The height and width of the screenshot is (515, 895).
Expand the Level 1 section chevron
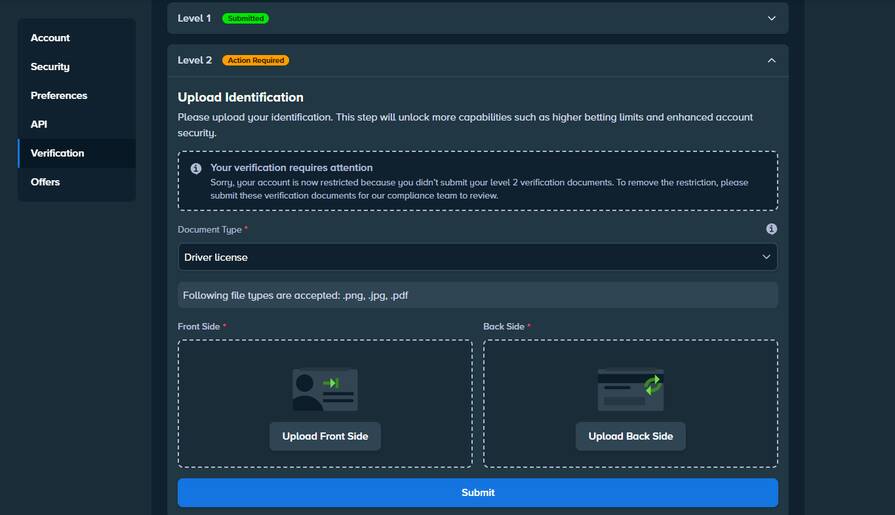click(771, 18)
